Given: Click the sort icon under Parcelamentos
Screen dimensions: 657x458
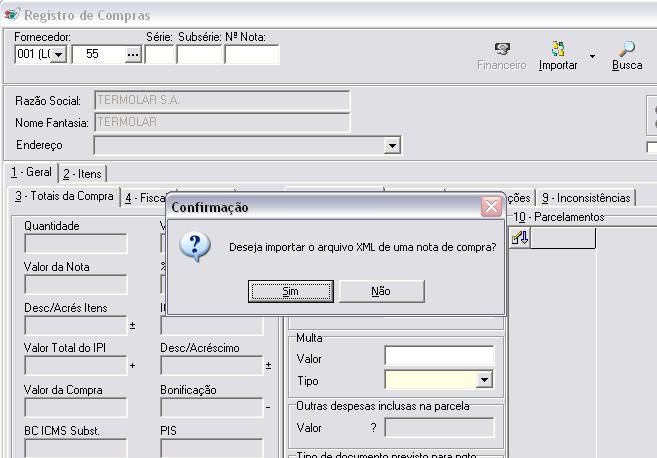Looking at the screenshot, I should point(520,238).
